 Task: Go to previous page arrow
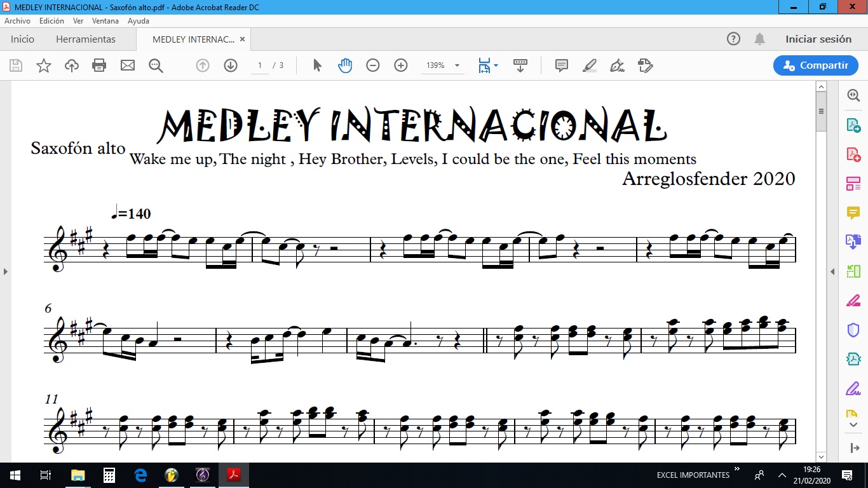tap(203, 65)
